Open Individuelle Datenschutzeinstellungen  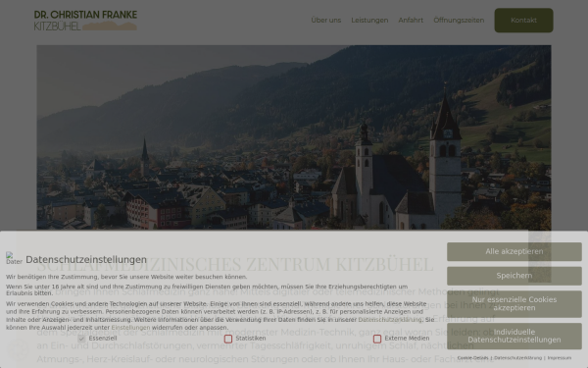pyautogui.click(x=514, y=336)
